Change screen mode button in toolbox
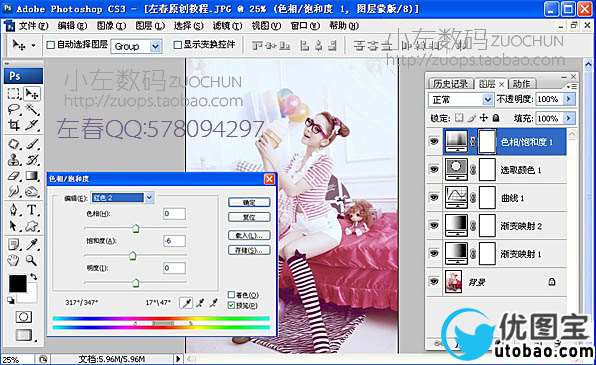 click(24, 335)
